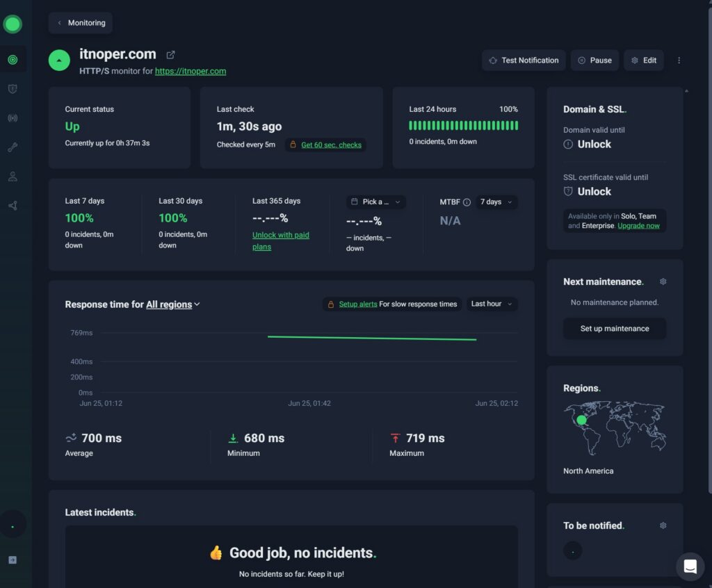
Task: Open the chat support bubble icon
Action: 690,566
